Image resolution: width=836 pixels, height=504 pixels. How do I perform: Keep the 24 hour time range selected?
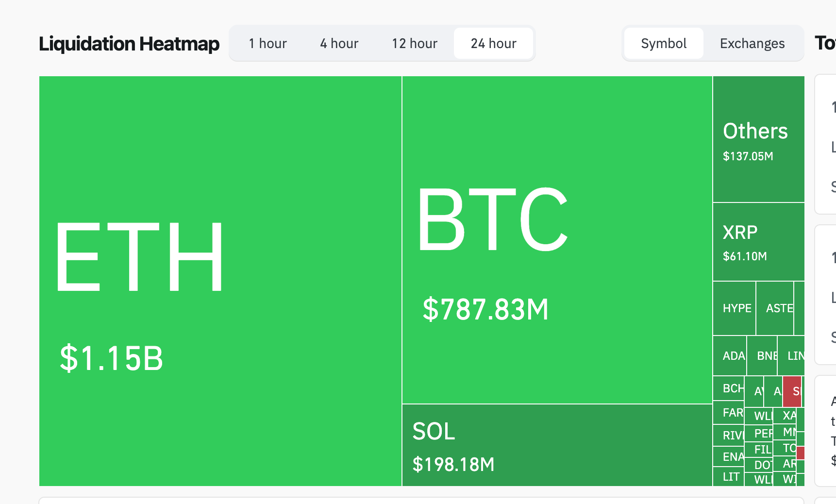[493, 43]
